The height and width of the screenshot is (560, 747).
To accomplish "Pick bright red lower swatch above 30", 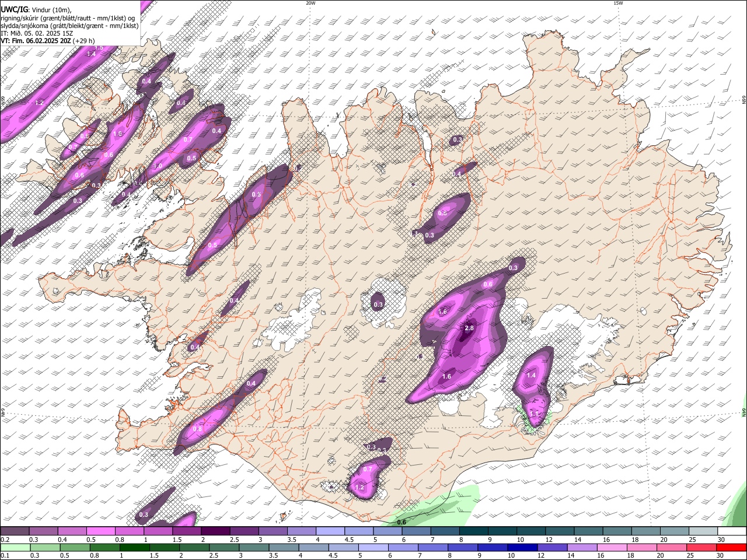I will click(x=731, y=548).
